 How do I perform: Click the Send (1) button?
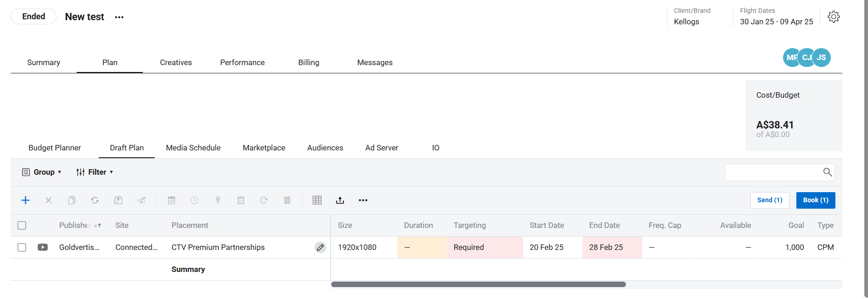click(x=769, y=200)
